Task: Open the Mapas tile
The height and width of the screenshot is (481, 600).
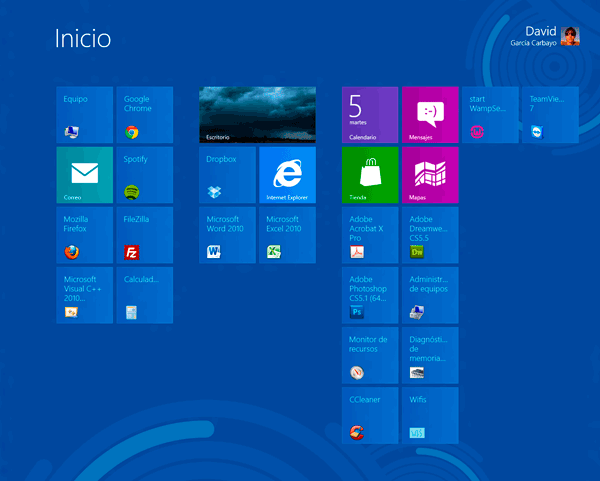Action: pos(430,175)
